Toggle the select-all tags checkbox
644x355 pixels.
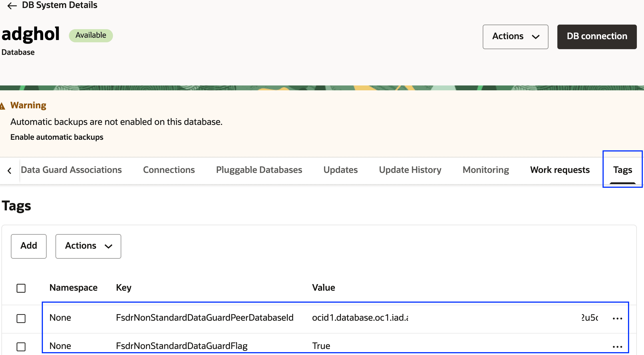point(21,288)
